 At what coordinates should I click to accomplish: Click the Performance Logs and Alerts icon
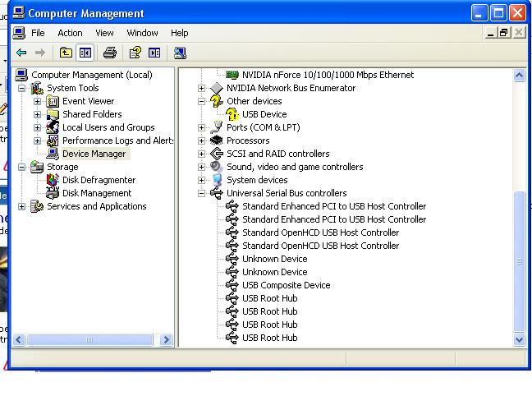(x=53, y=140)
